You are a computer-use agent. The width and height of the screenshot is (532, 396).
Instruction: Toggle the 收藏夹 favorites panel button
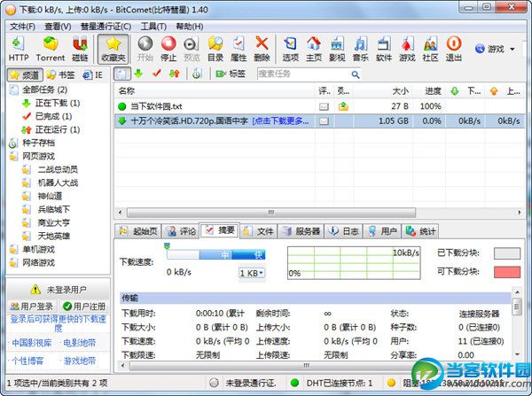[113, 49]
